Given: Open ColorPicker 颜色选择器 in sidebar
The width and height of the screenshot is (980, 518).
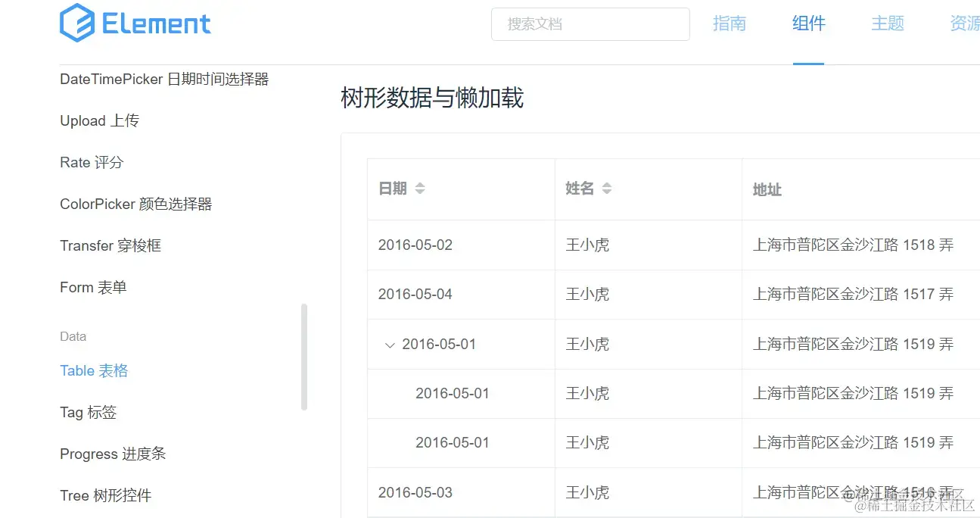Looking at the screenshot, I should point(136,204).
